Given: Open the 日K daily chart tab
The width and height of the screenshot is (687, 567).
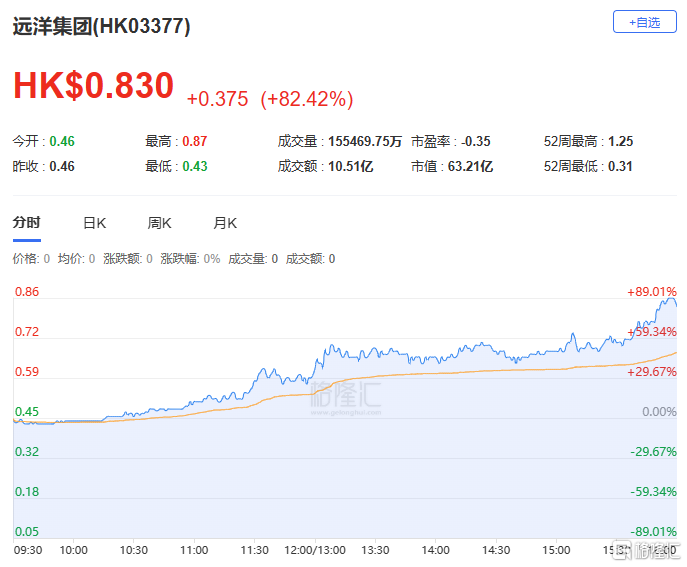Looking at the screenshot, I should [x=95, y=223].
